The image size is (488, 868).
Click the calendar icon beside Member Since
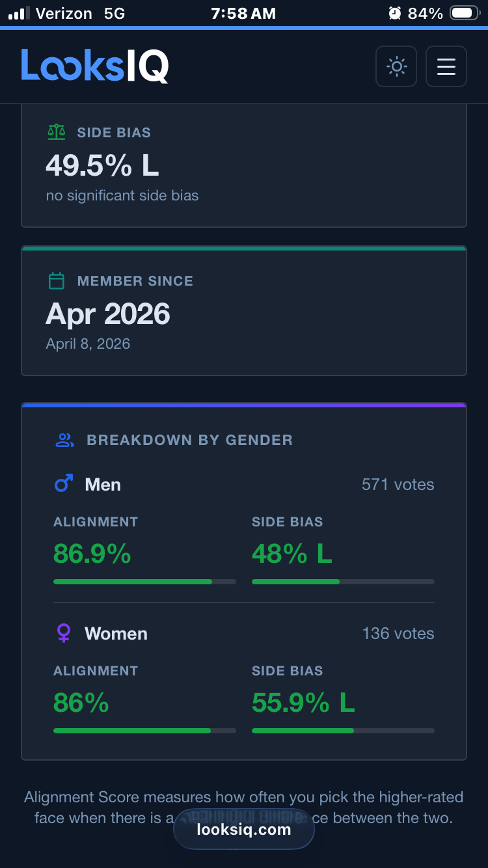(57, 281)
